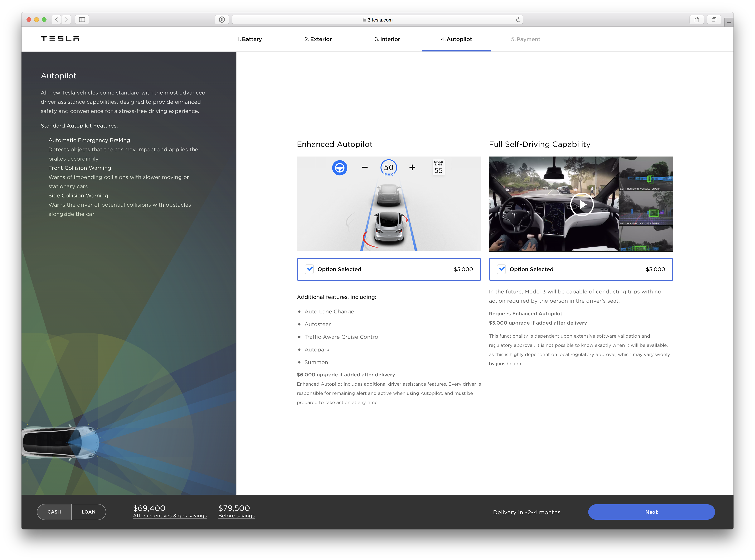
Task: Switch to the Battery step
Action: point(250,39)
